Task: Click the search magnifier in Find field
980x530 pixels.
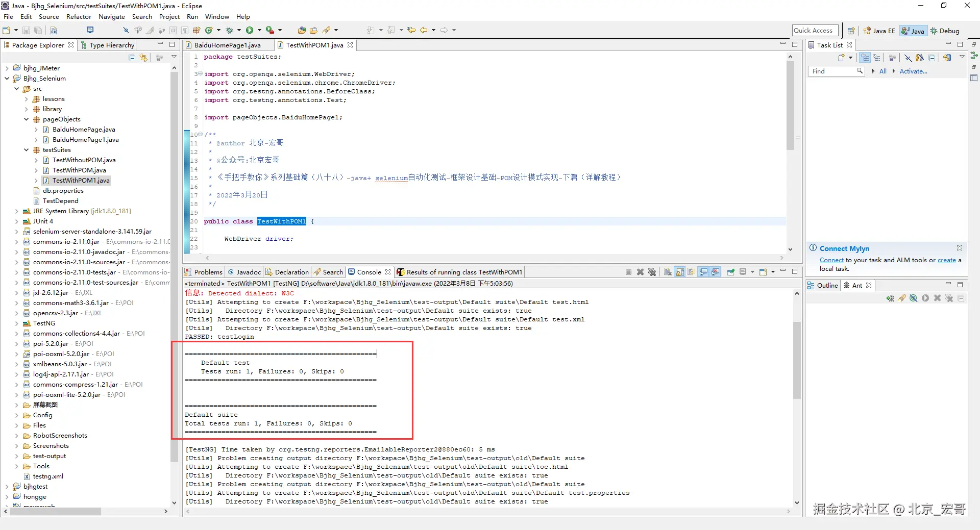Action: click(860, 71)
